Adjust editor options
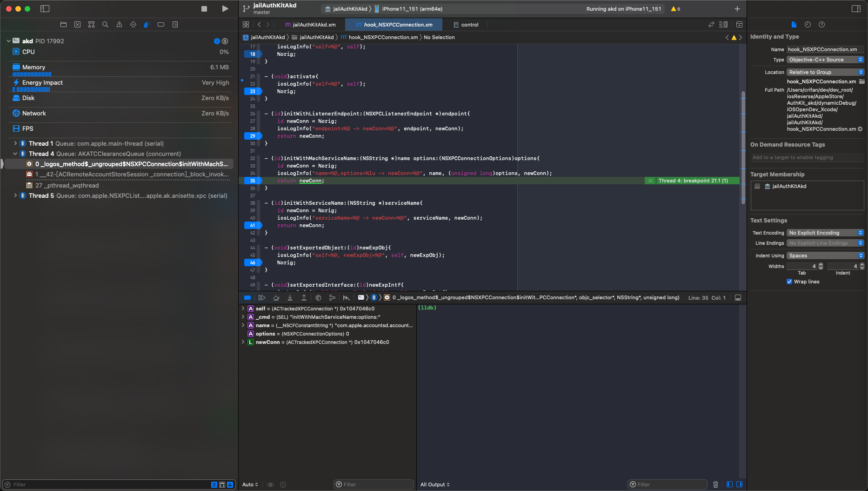Viewport: 868px width, 491px height. 723,25
